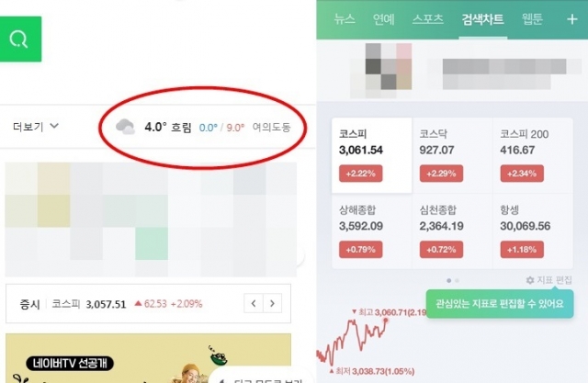The width and height of the screenshot is (588, 383).
Task: Click the cloudy weather icon
Action: [x=125, y=127]
